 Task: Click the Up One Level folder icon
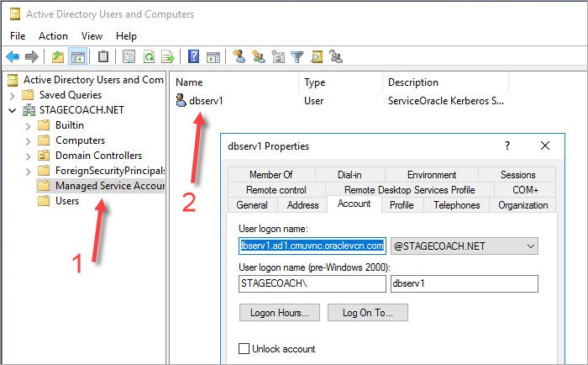point(57,57)
